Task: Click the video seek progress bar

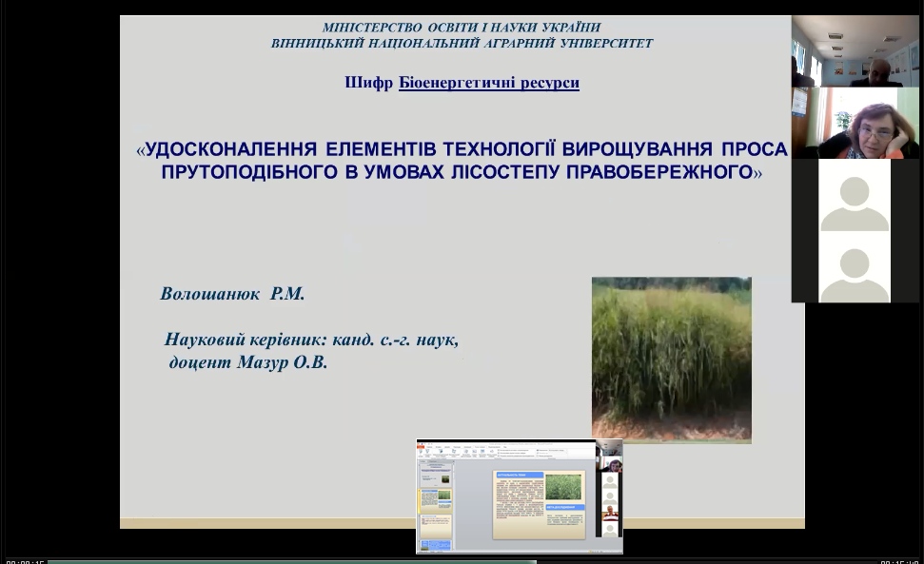Action: [462, 562]
